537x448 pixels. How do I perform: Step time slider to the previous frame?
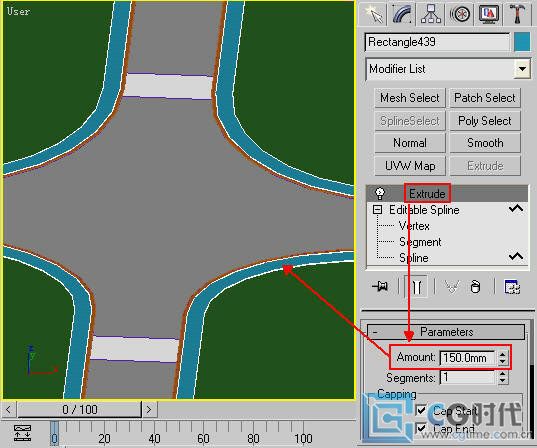(9, 409)
